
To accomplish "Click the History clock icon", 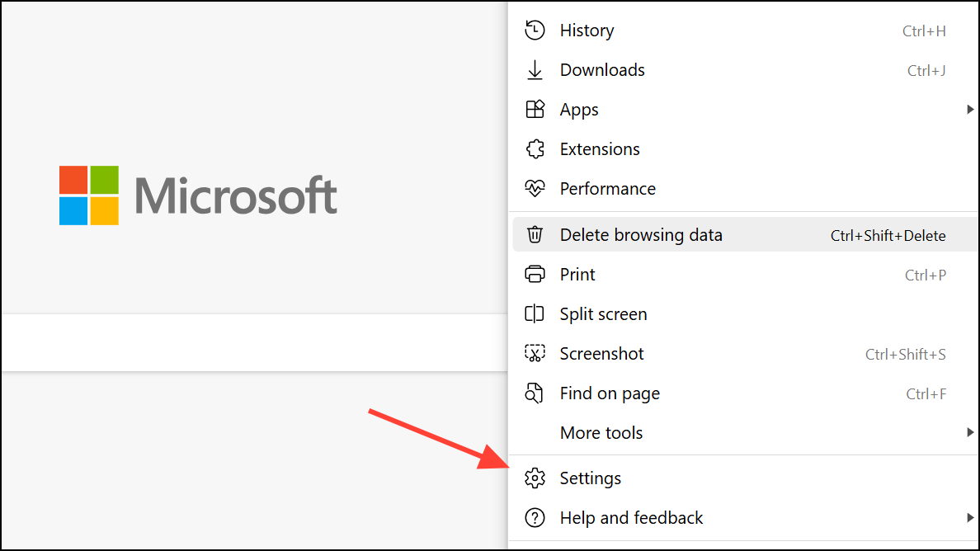I will click(535, 31).
